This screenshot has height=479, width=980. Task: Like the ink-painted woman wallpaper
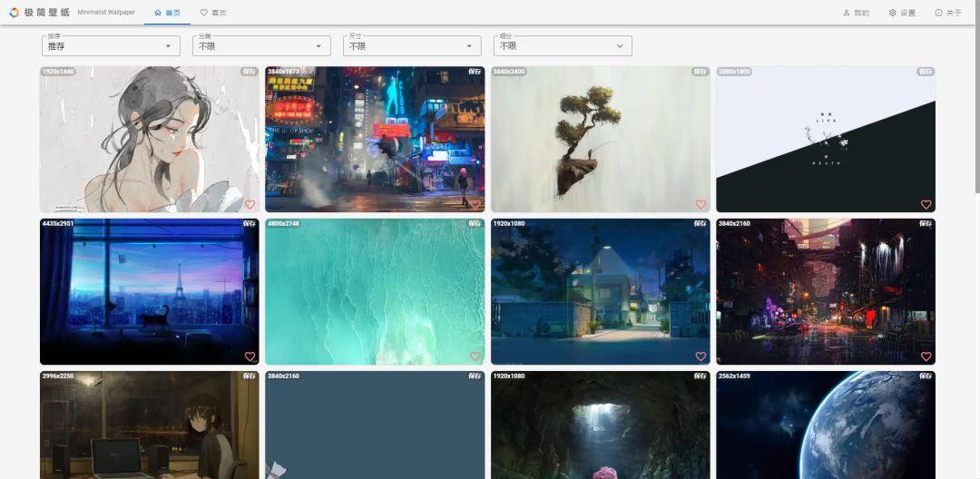pyautogui.click(x=250, y=204)
